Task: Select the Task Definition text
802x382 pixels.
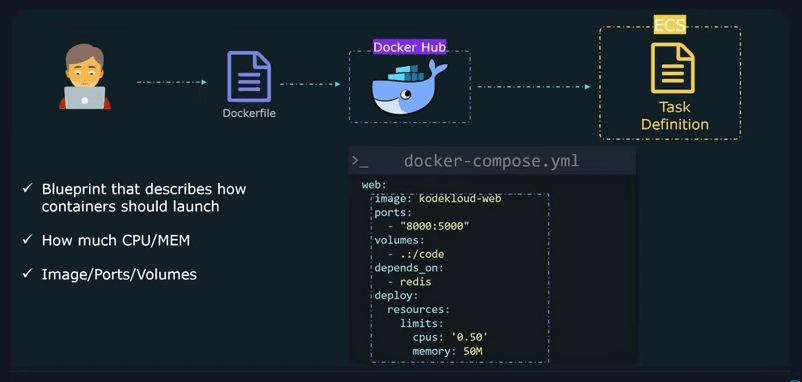Action: [x=675, y=116]
